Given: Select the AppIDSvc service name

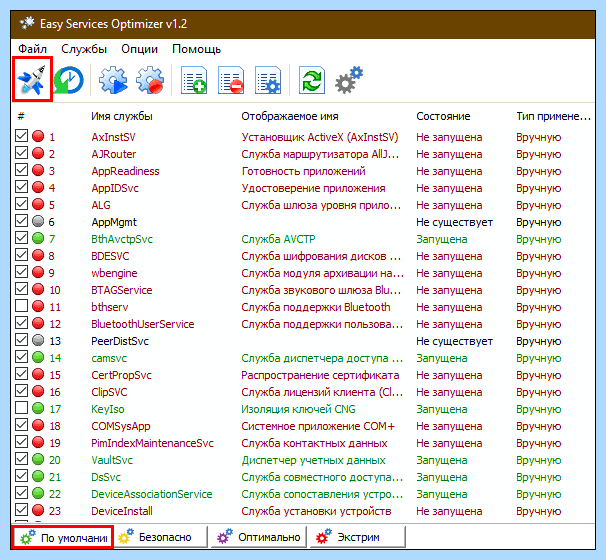Looking at the screenshot, I should [x=115, y=188].
